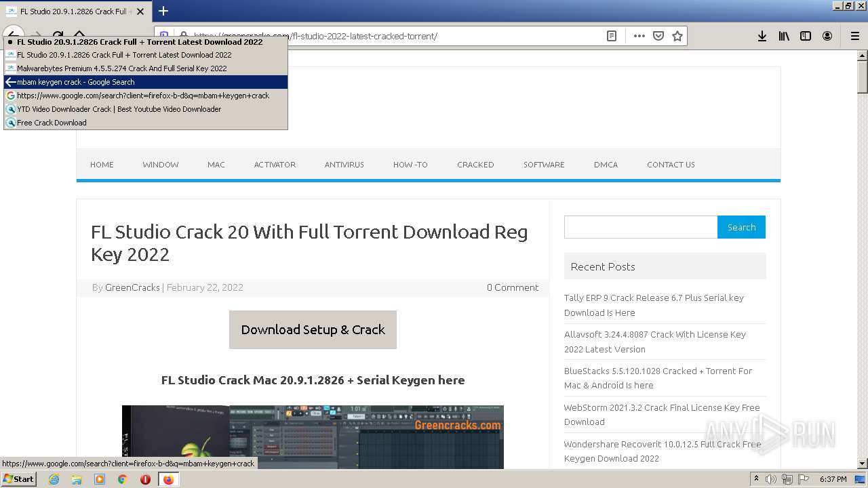868x488 pixels.
Task: Bookmark this page with star icon
Action: click(677, 36)
